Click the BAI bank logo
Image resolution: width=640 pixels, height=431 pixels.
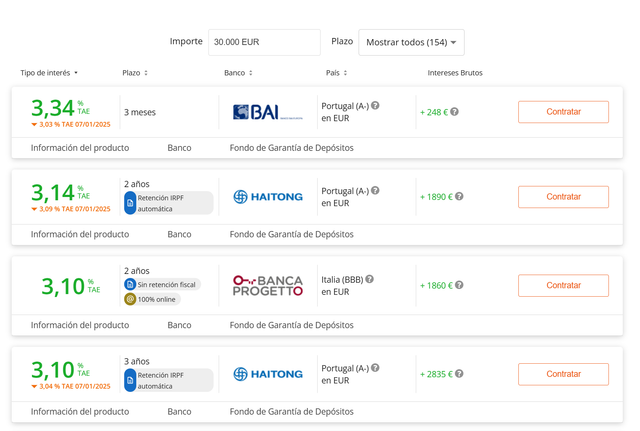tap(268, 112)
